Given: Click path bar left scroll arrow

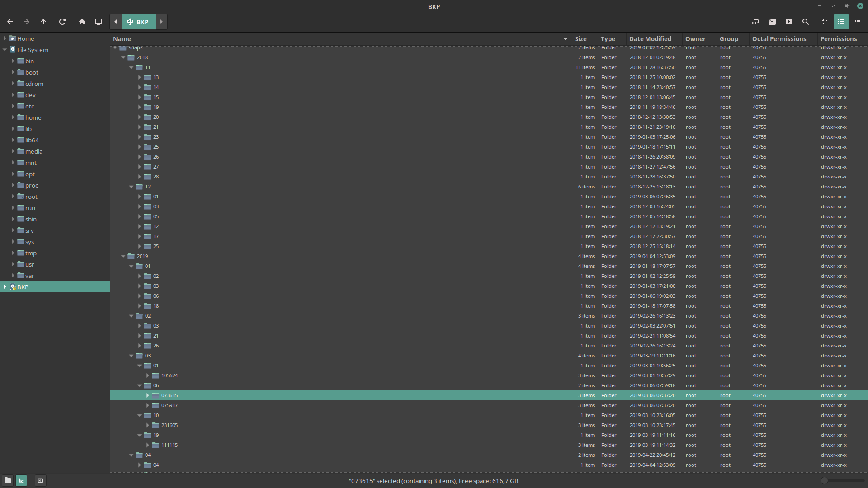Looking at the screenshot, I should [116, 22].
